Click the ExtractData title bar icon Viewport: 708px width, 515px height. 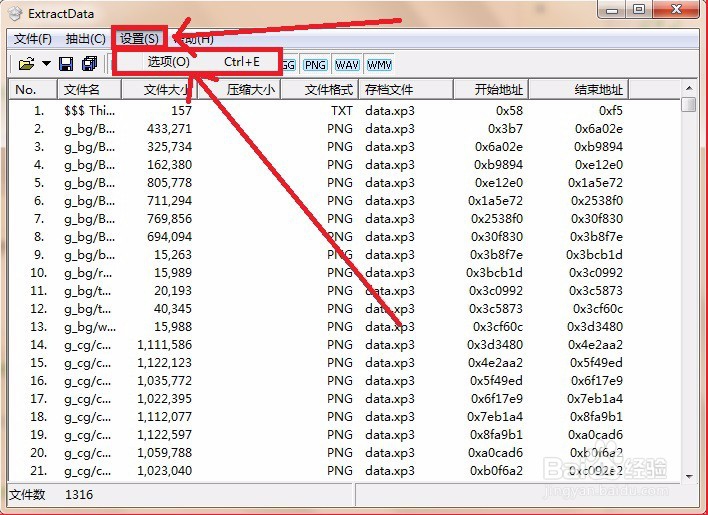15,13
